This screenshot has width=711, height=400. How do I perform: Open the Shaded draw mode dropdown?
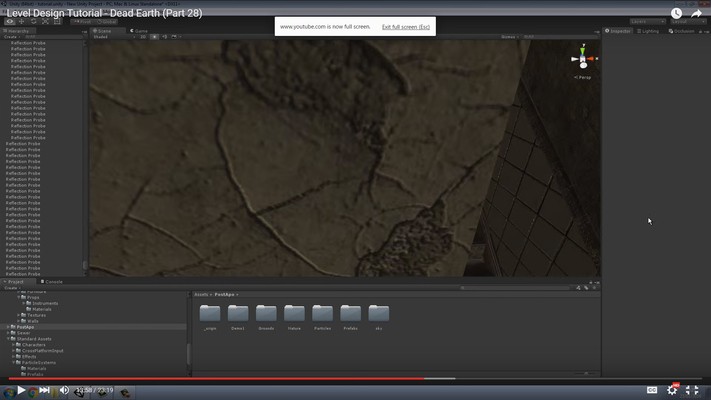(114, 37)
